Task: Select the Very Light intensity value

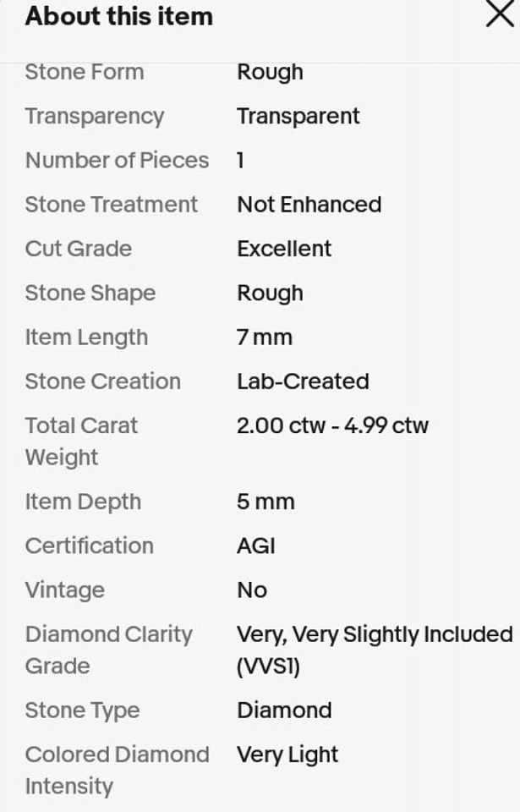Action: coord(287,755)
